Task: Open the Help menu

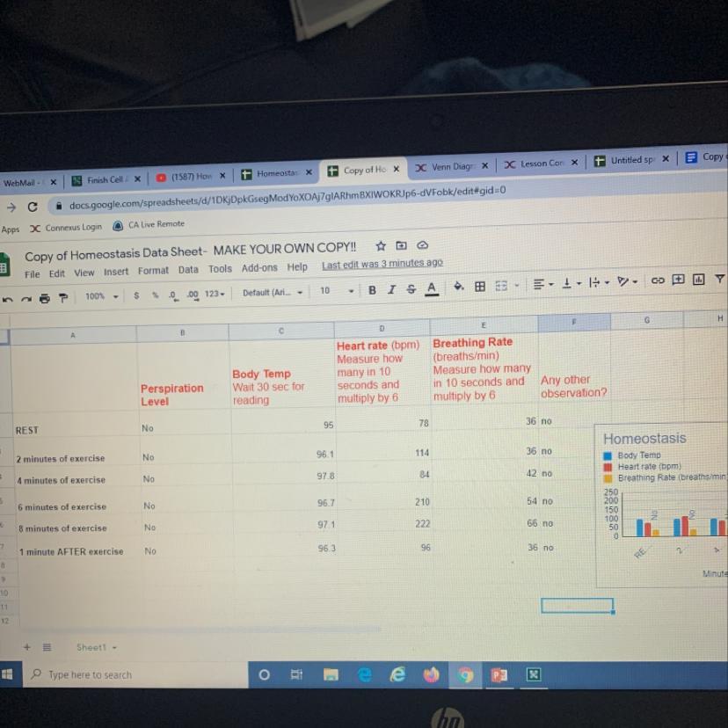Action: (x=297, y=267)
